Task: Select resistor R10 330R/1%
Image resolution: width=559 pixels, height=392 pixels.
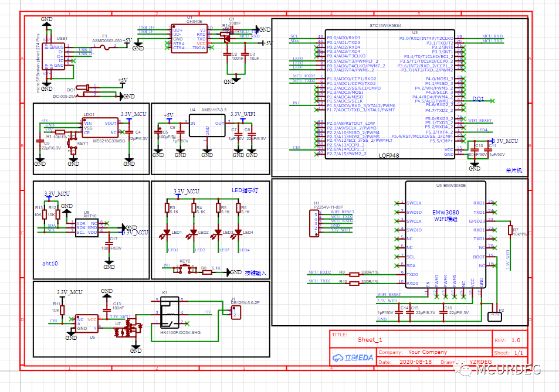Action: (x=354, y=284)
